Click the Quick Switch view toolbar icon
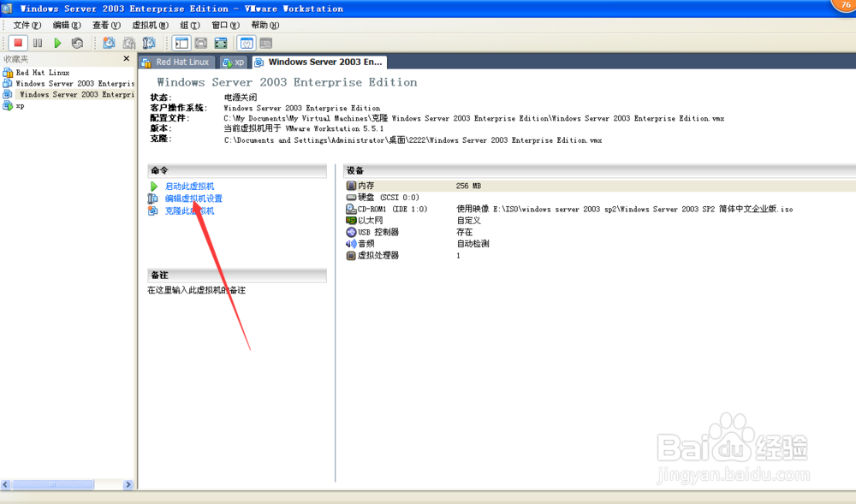This screenshot has width=856, height=504. coord(201,43)
